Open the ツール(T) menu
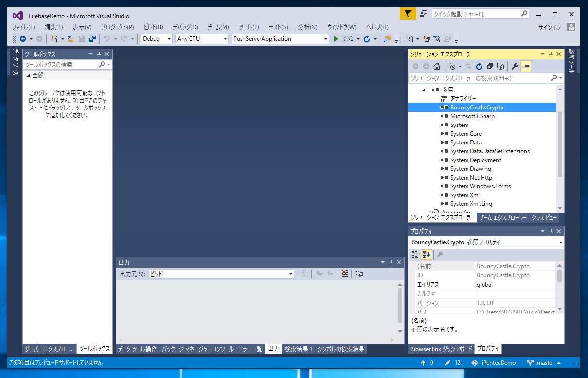This screenshot has height=378, width=588. [x=249, y=27]
